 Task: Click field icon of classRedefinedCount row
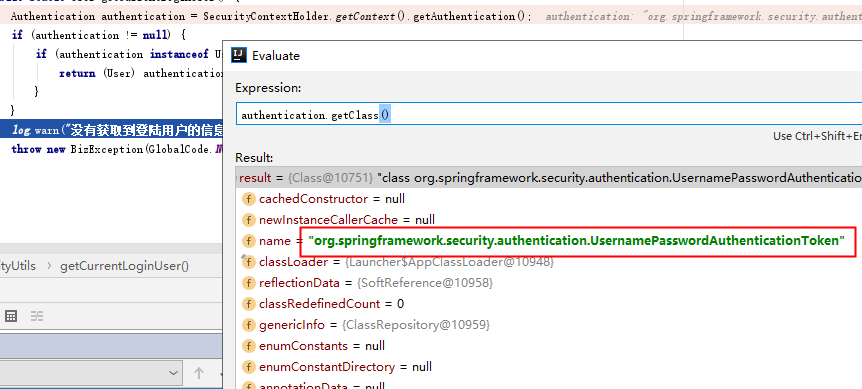pos(248,304)
